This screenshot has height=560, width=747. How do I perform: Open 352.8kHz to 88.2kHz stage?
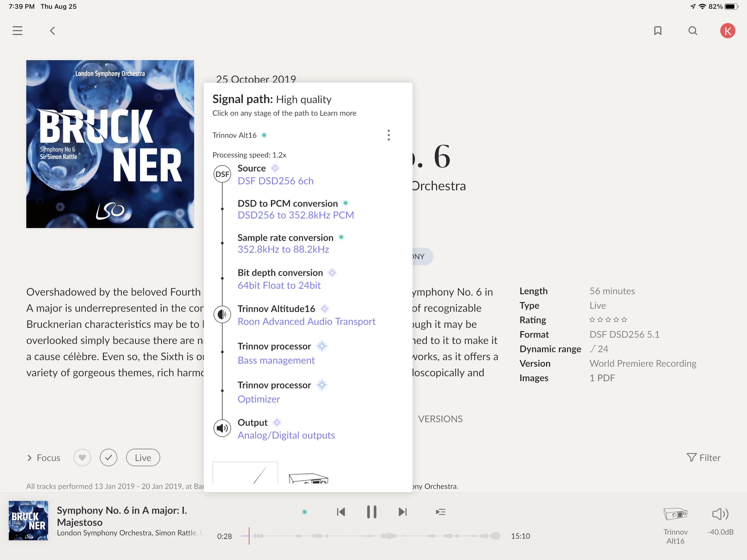pyautogui.click(x=283, y=249)
